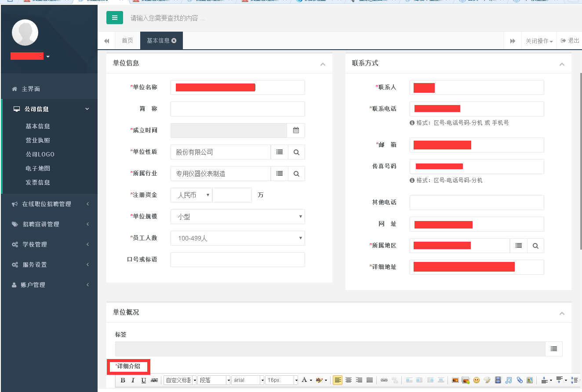Insert an emoticon via the smiley icon
This screenshot has width=582, height=392.
point(477,380)
